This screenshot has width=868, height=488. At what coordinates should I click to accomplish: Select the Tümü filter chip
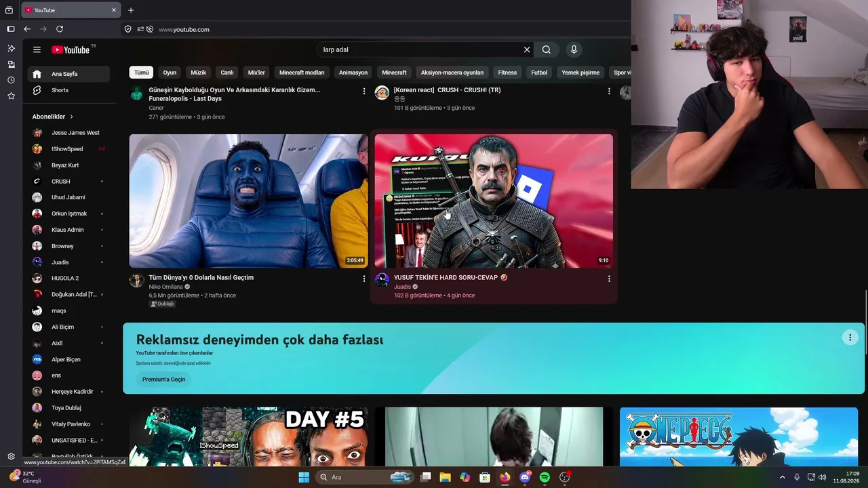pyautogui.click(x=141, y=73)
